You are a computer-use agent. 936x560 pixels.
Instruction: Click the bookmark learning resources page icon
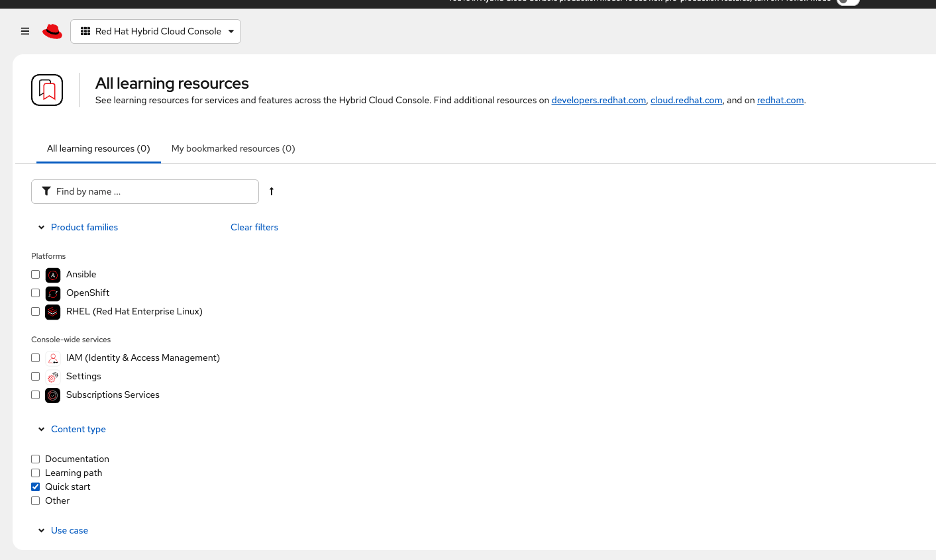pyautogui.click(x=47, y=90)
